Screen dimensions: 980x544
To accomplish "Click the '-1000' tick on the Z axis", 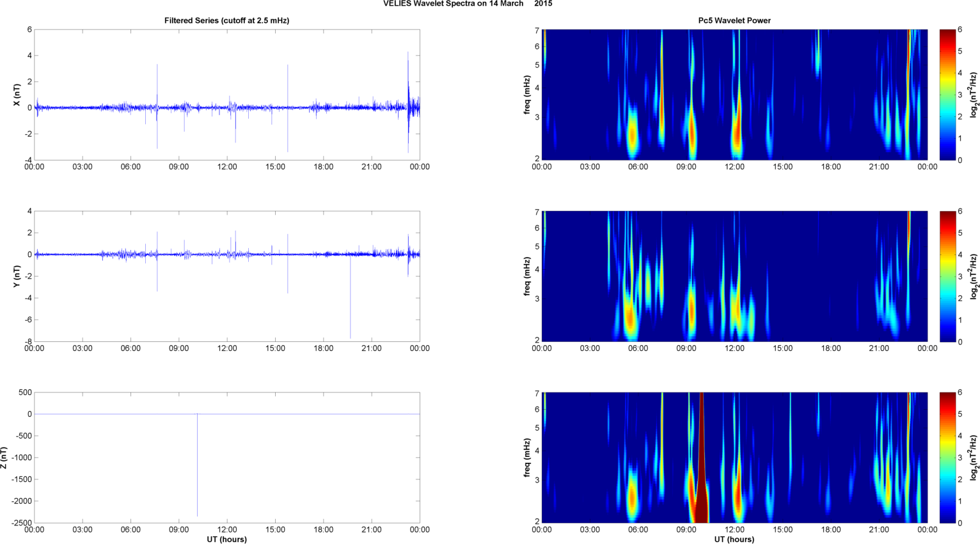I will (21, 458).
